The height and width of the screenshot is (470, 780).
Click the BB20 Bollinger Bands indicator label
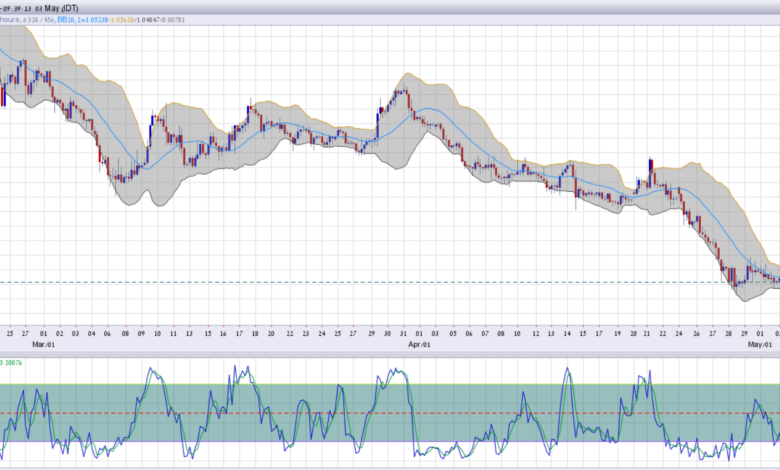[x=66, y=20]
